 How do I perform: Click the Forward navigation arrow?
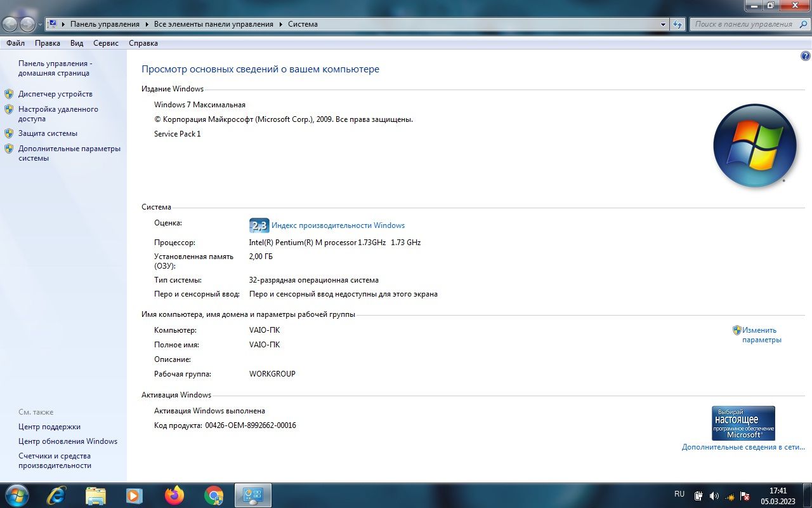coord(28,24)
